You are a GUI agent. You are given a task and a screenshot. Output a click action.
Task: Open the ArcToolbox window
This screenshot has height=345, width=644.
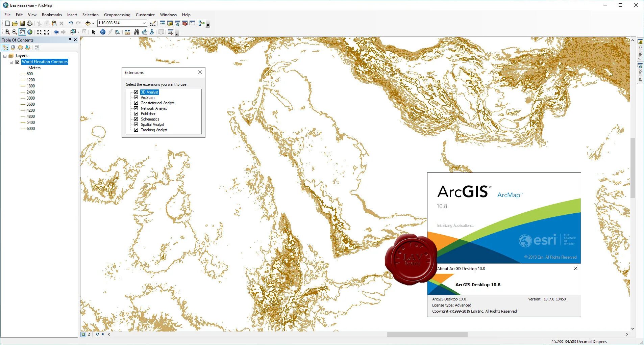click(185, 23)
